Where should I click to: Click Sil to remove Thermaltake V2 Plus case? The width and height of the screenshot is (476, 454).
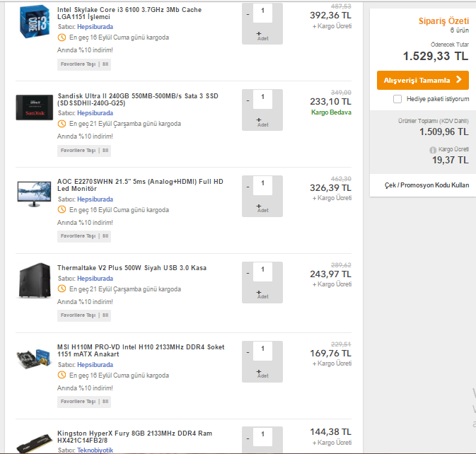click(105, 315)
